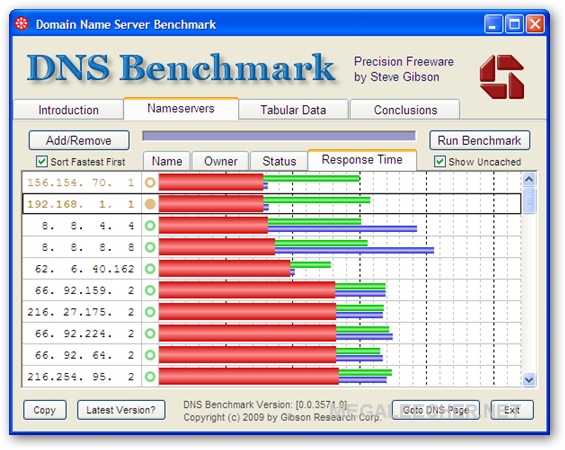The width and height of the screenshot is (565, 450).
Task: Click the Gibson Research red logo
Action: tap(502, 77)
